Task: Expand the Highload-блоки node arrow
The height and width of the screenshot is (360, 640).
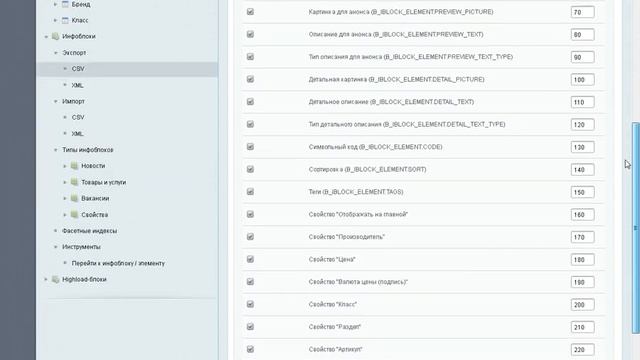Action: [46, 279]
